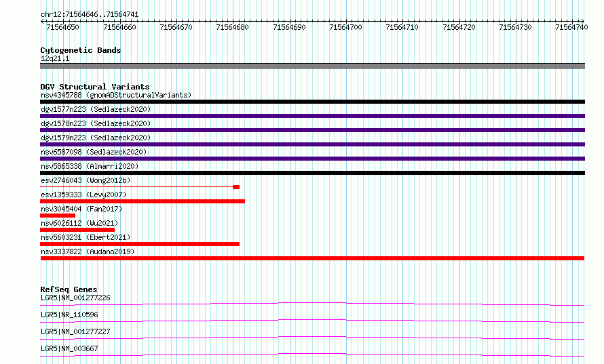Select the 12q21.1 band label
The width and height of the screenshot is (604, 364).
(55, 58)
